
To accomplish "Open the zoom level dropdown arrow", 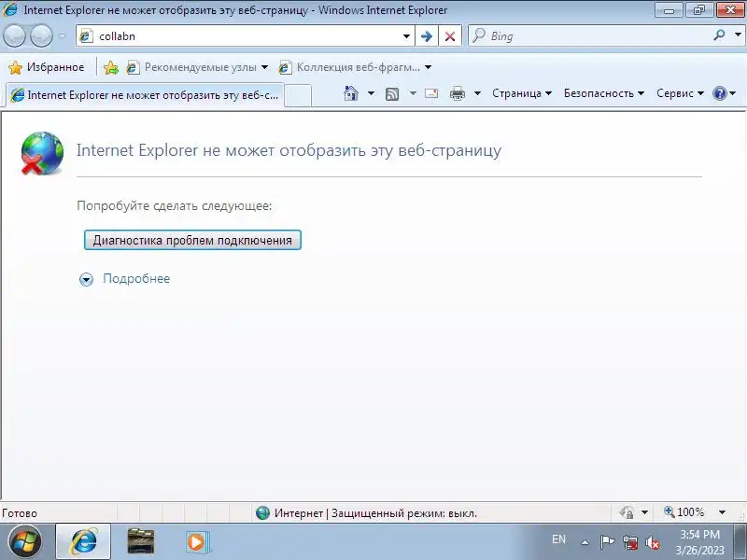I will click(x=722, y=512).
